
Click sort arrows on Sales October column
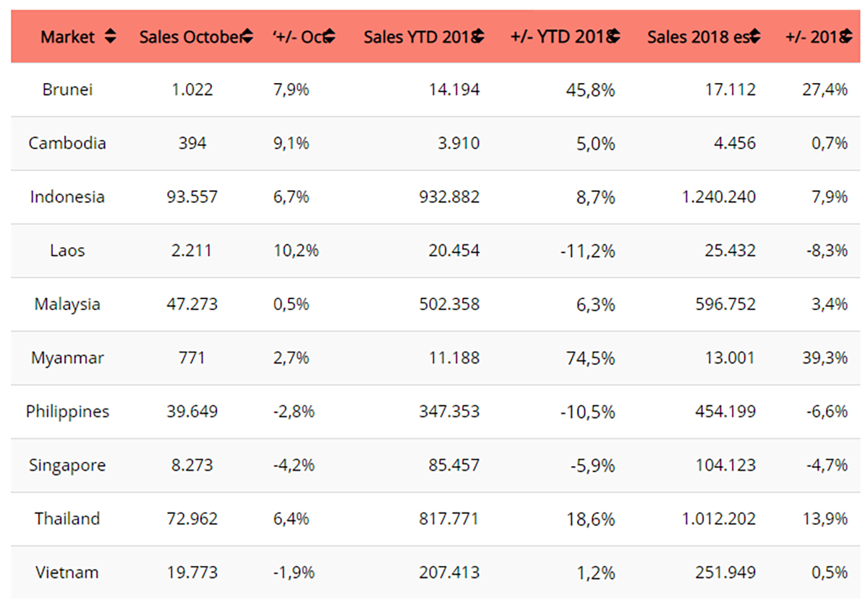[x=247, y=37]
